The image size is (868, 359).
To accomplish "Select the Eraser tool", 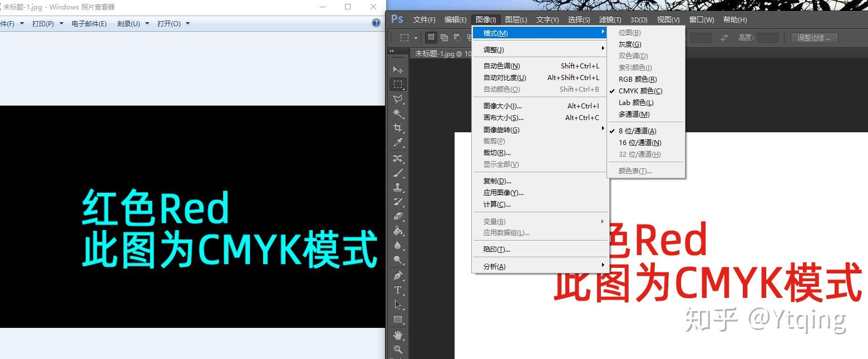I will coord(398,216).
